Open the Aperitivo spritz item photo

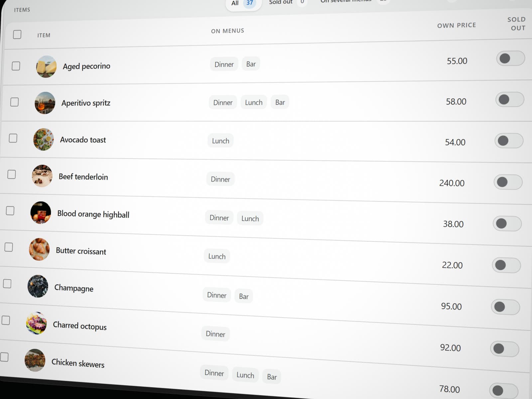[45, 103]
